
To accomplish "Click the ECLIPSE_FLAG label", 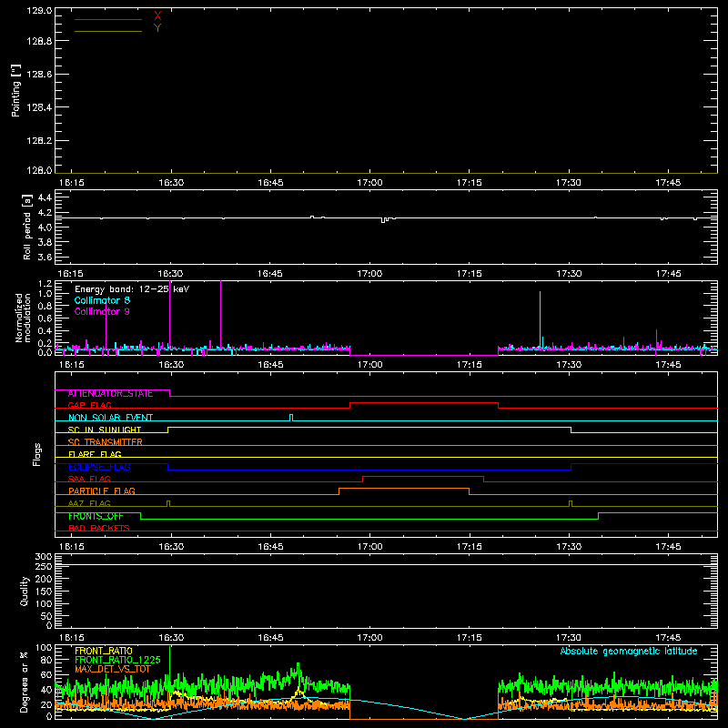I will (99, 467).
